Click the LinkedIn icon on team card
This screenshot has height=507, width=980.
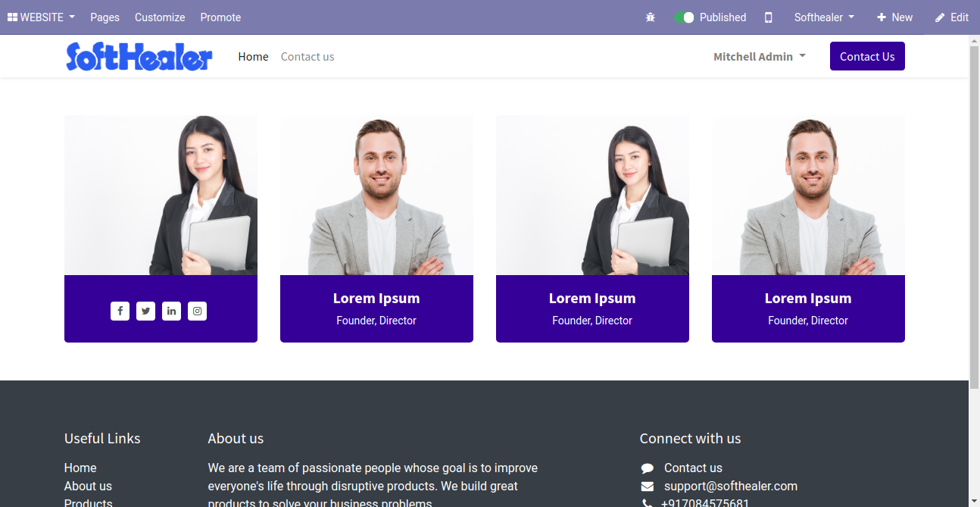point(171,311)
